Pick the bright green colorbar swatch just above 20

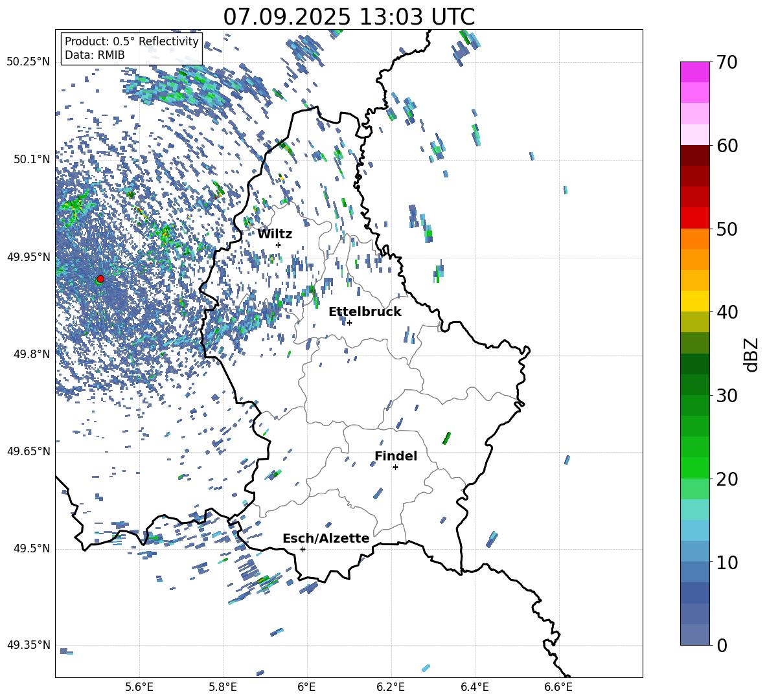pyautogui.click(x=694, y=468)
